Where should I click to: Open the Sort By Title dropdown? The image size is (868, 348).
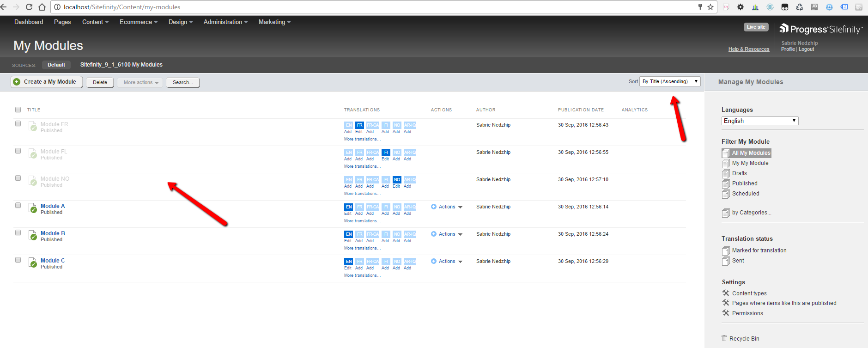[x=670, y=81]
